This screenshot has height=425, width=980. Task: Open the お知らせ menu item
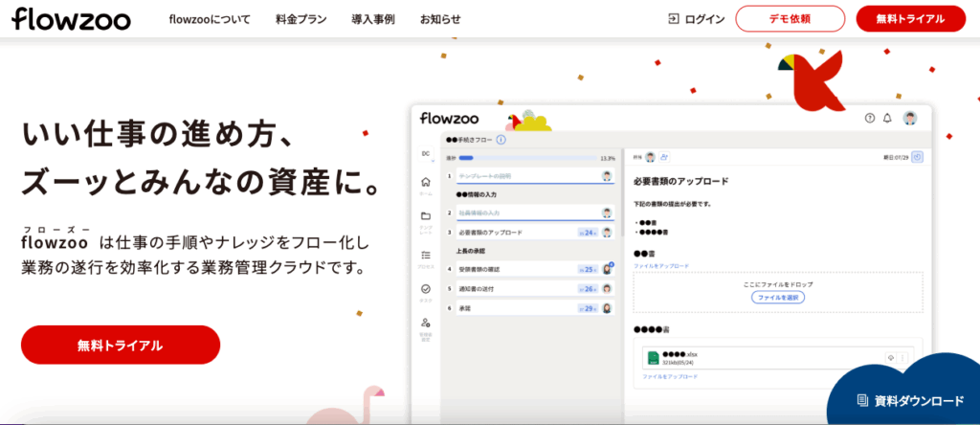440,19
